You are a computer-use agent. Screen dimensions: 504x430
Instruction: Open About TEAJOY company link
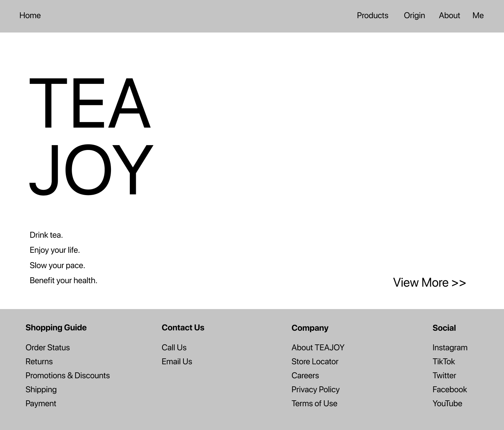318,347
